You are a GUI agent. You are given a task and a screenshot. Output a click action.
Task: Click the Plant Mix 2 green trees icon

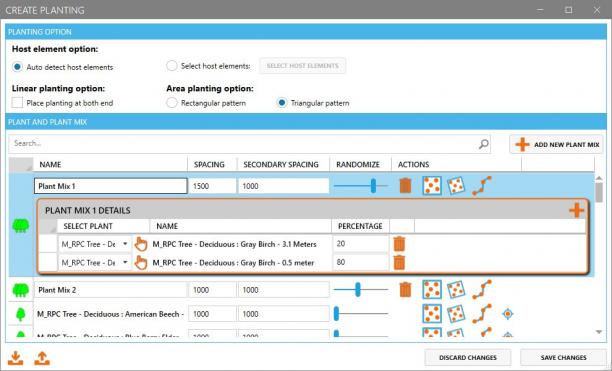point(21,290)
